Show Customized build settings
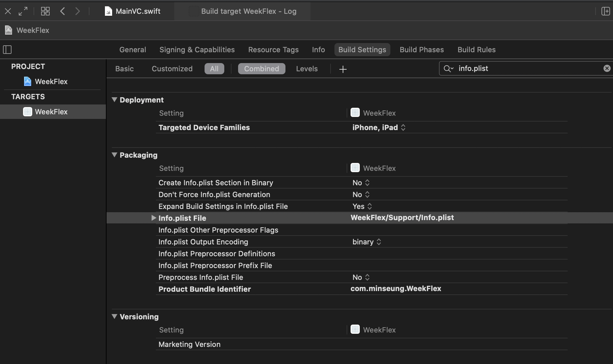The height and width of the screenshot is (364, 613). coord(172,69)
